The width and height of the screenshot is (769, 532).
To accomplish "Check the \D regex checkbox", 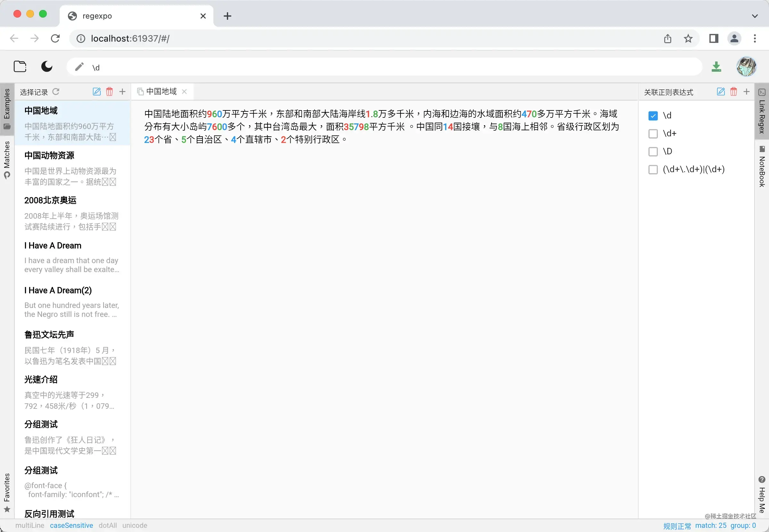I will click(x=653, y=152).
